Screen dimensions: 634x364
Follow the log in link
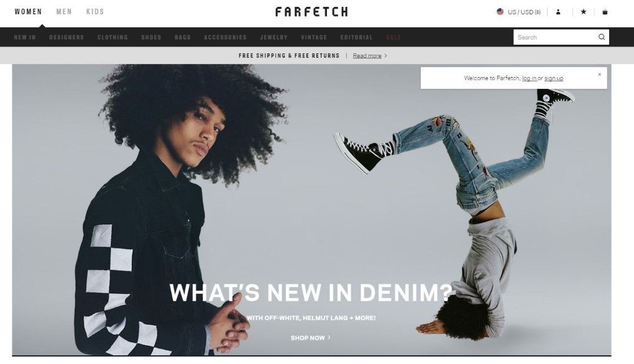tap(530, 78)
